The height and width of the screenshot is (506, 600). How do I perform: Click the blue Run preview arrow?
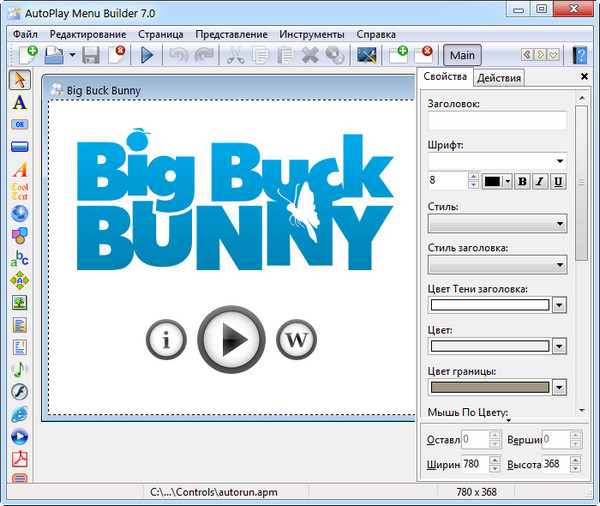tap(147, 56)
